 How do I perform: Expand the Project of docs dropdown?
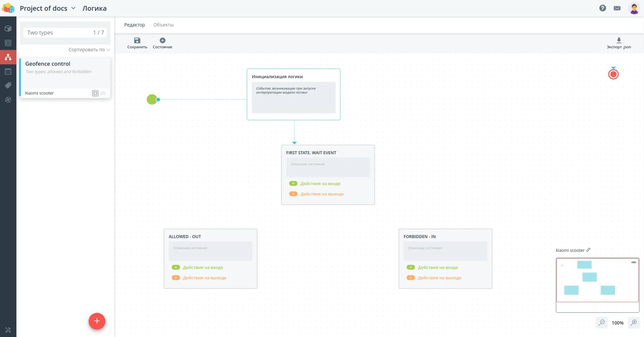pyautogui.click(x=73, y=8)
